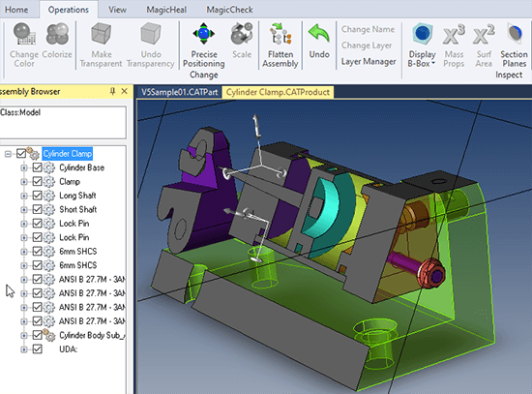Viewport: 532px width, 394px height.
Task: Select the Make Transparent cube icon
Action: [x=102, y=34]
